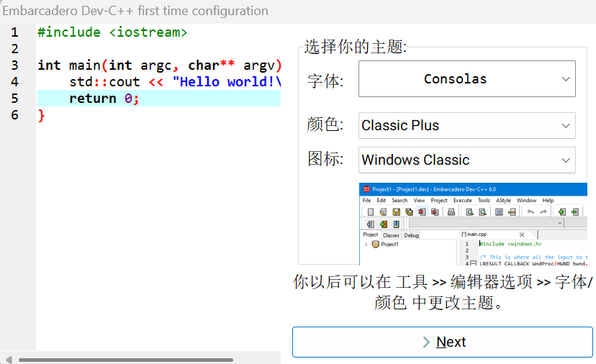596x364 pixels.
Task: Click the "图标:" label
Action: (325, 158)
